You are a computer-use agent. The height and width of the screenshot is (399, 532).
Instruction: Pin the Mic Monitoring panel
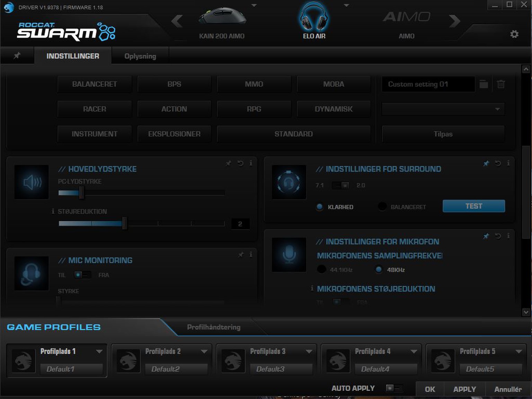(x=241, y=255)
